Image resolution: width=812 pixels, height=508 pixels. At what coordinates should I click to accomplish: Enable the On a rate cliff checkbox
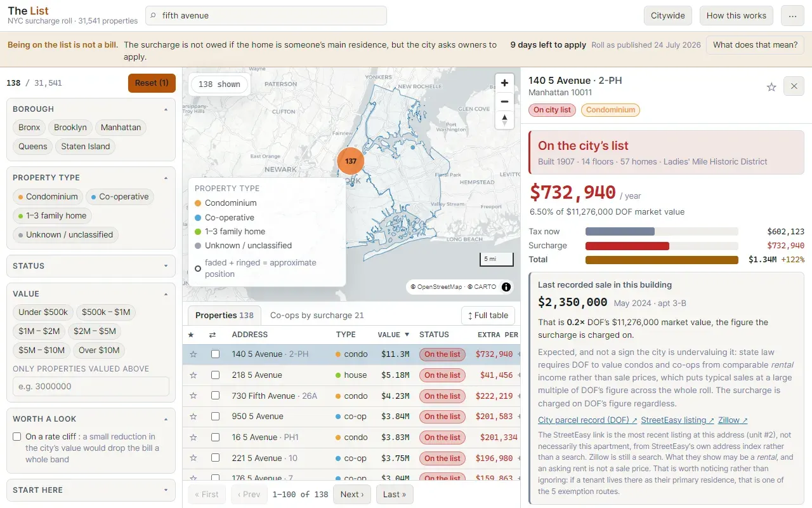pyautogui.click(x=17, y=437)
